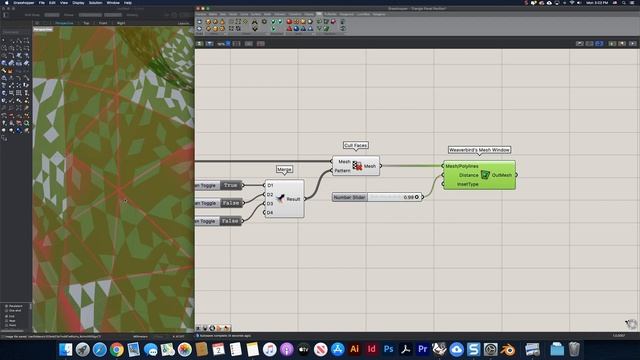
Task: Toggle the bottom Boolean Toggle showing False
Action: tap(231, 221)
